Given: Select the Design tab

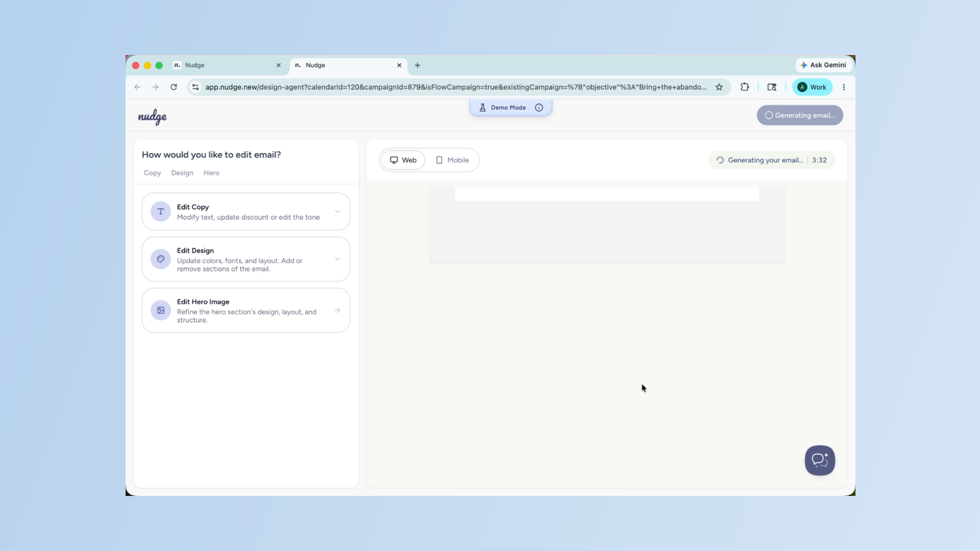Looking at the screenshot, I should (182, 173).
